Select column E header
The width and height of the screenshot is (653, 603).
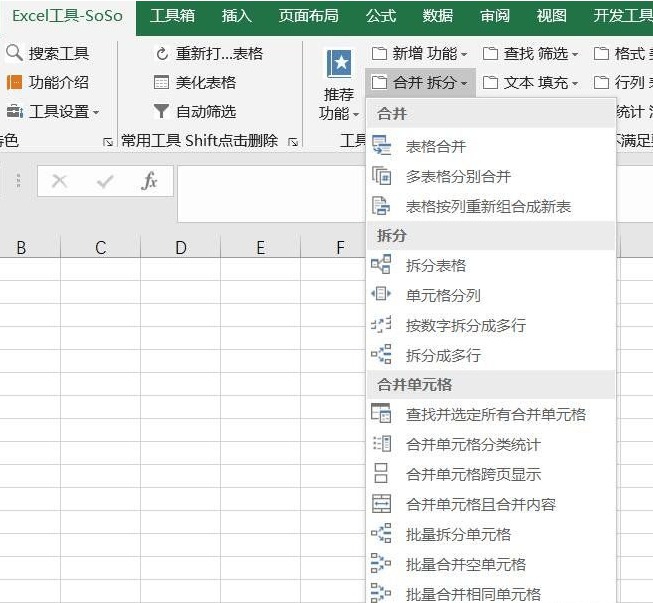pyautogui.click(x=260, y=248)
